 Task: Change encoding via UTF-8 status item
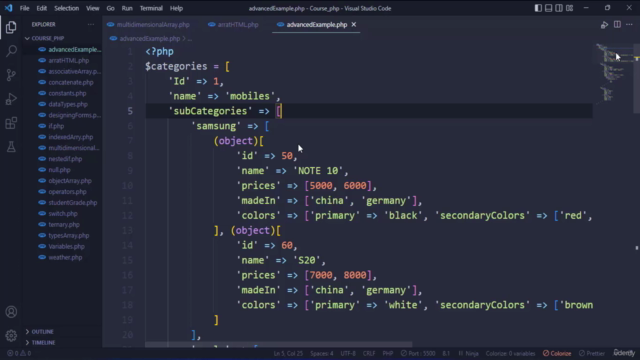coord(348,353)
